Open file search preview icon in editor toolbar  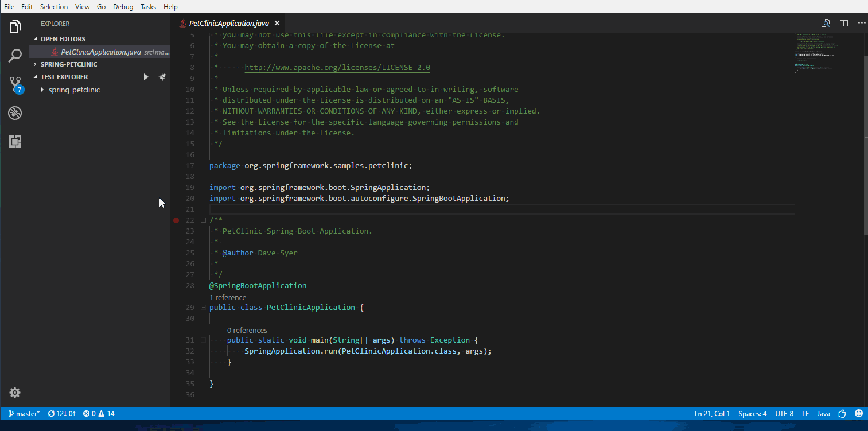[x=826, y=23]
